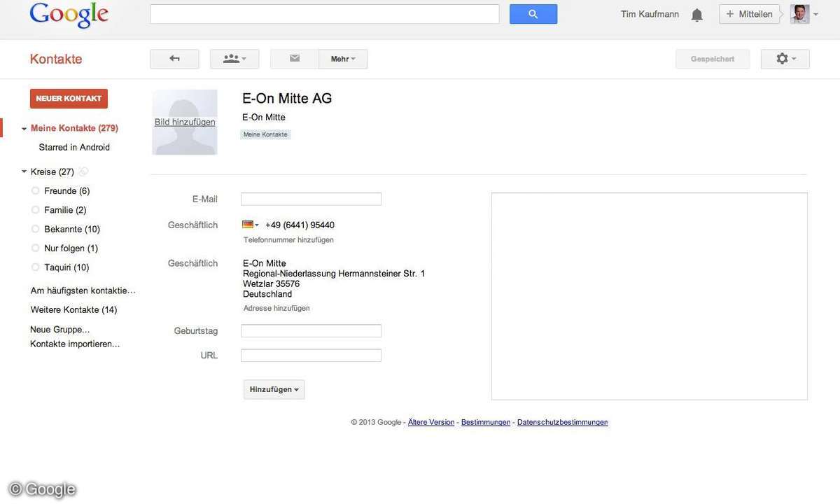Open the notifications bell

pos(696,15)
